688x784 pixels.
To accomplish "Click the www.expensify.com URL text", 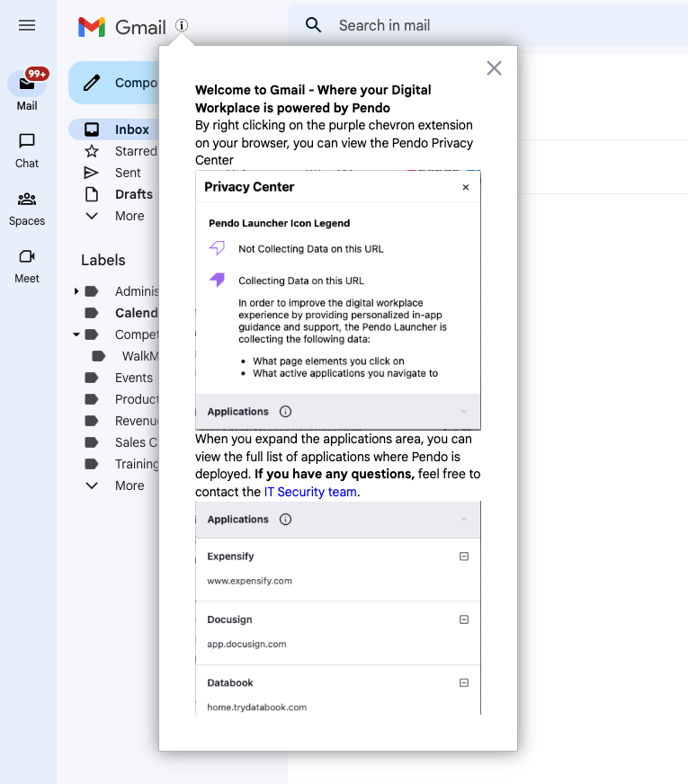I will click(x=249, y=581).
